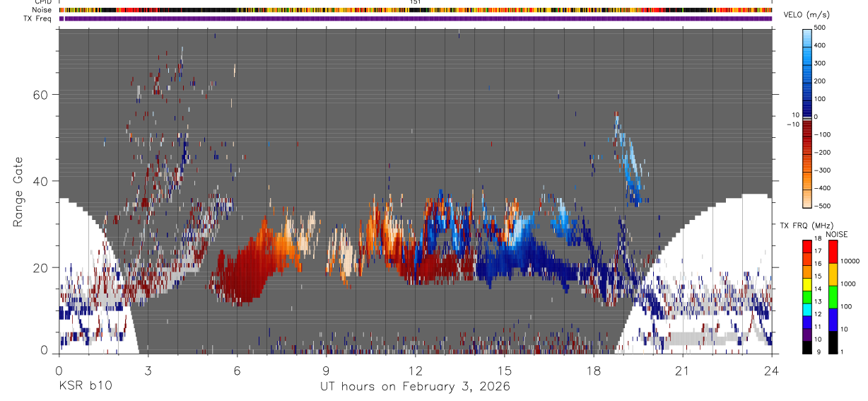Click 'UT hours on February 3, 2026' axis title
The height and width of the screenshot is (401, 868).
416,387
